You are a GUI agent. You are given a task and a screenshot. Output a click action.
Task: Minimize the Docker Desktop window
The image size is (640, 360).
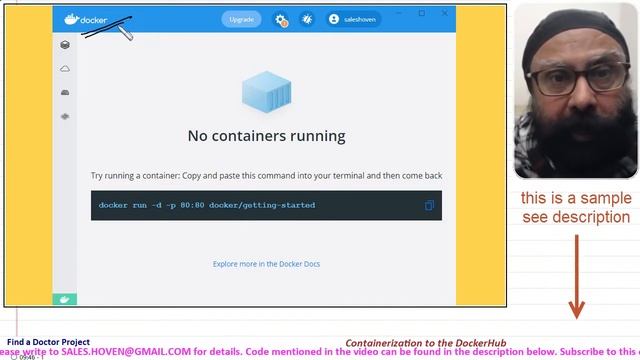click(x=399, y=13)
